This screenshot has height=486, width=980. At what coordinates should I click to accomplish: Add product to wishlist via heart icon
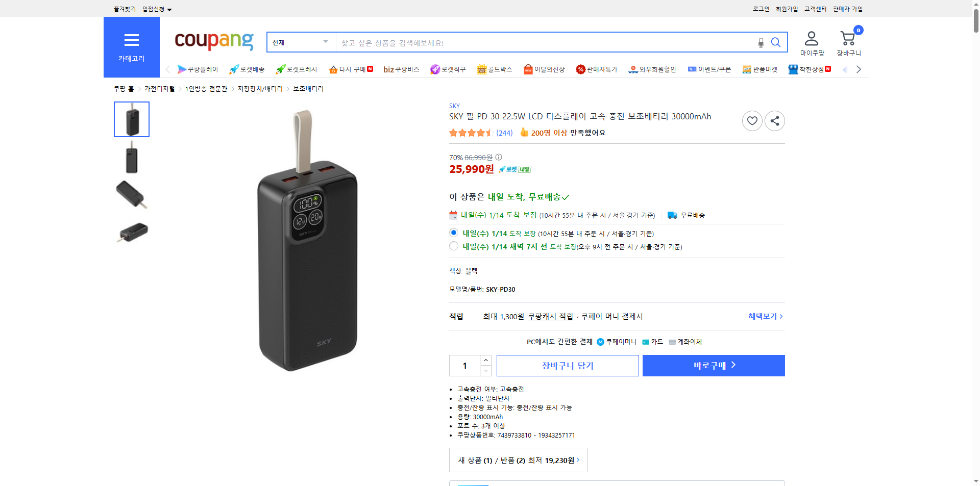(752, 121)
